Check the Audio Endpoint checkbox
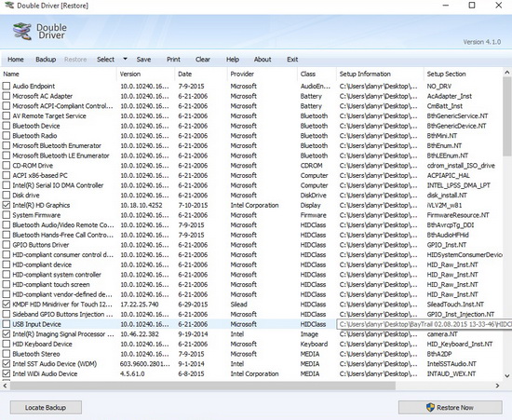 (x=7, y=87)
